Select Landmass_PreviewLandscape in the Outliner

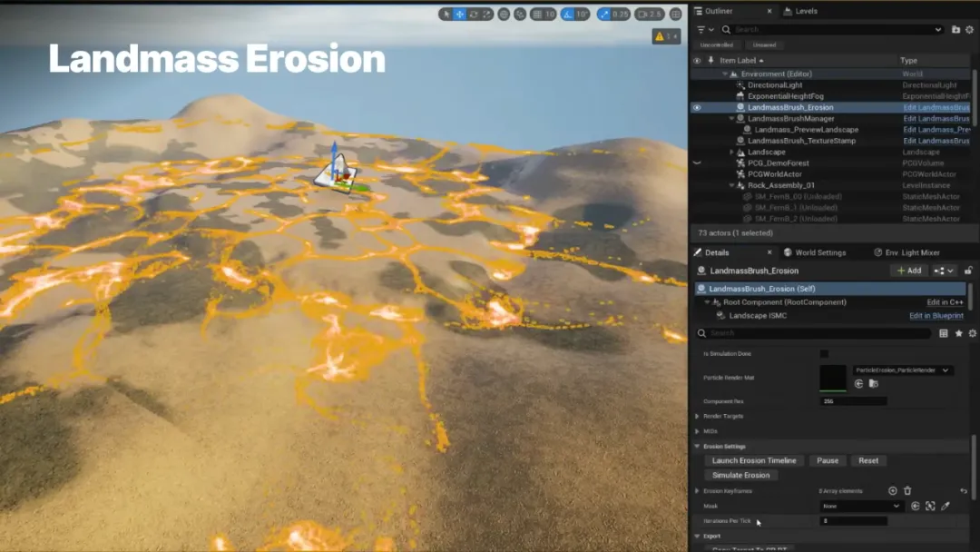click(807, 130)
